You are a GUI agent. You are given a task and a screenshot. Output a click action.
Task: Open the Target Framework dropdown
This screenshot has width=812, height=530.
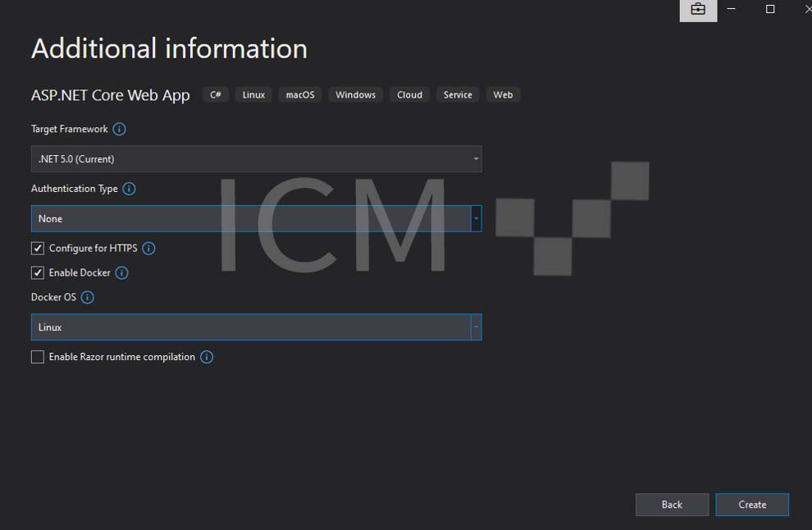256,159
